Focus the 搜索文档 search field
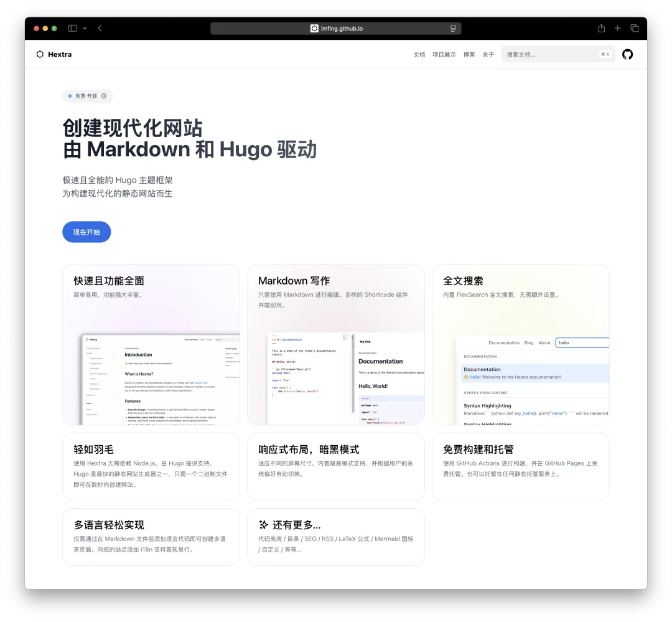The height and width of the screenshot is (622, 672). point(558,54)
